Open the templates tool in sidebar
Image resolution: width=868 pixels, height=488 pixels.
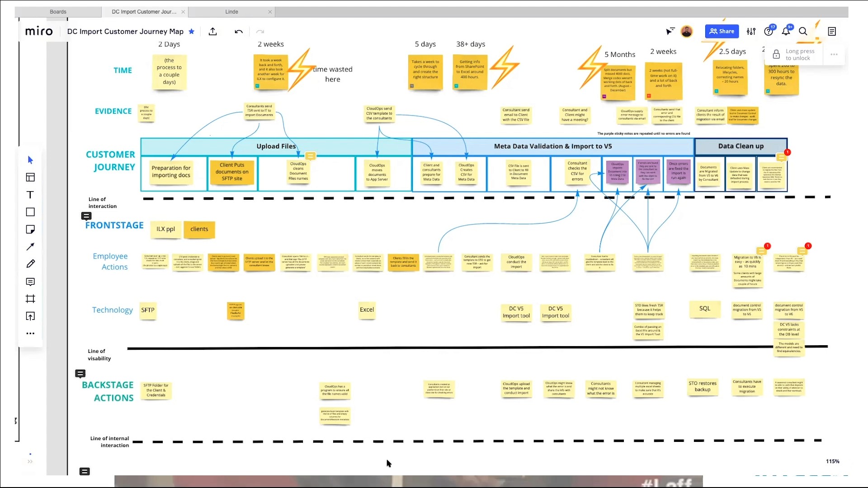(x=30, y=178)
